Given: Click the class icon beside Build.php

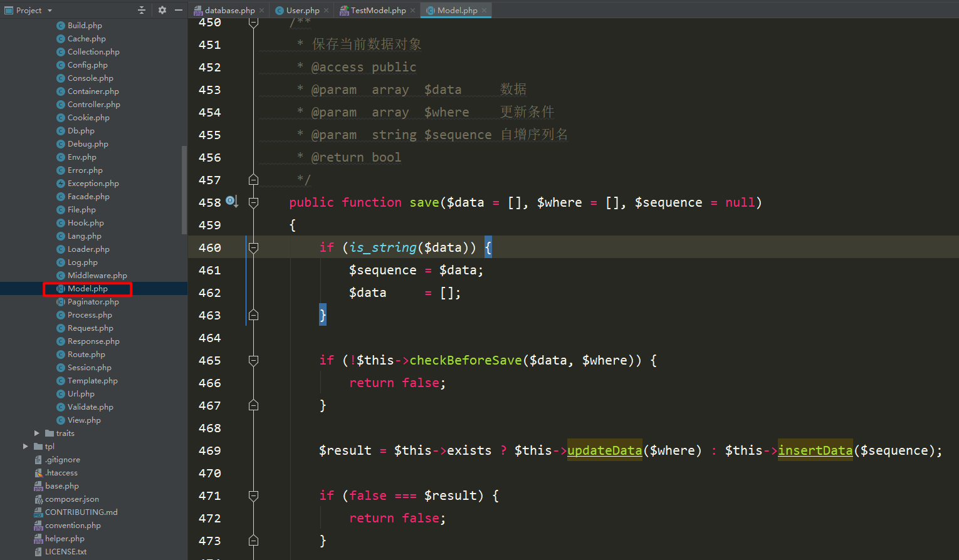Looking at the screenshot, I should [61, 26].
